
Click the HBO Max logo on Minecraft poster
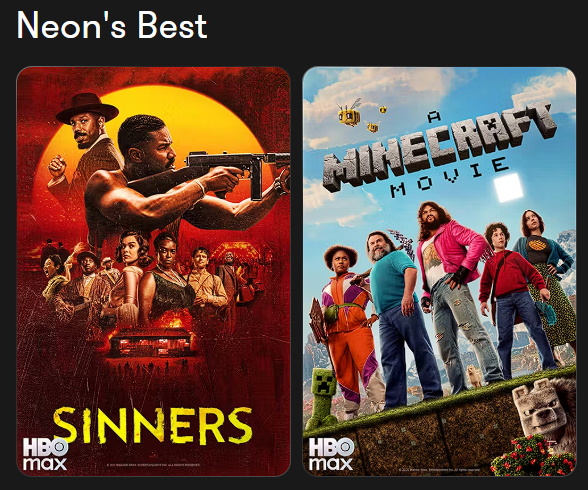coord(331,454)
